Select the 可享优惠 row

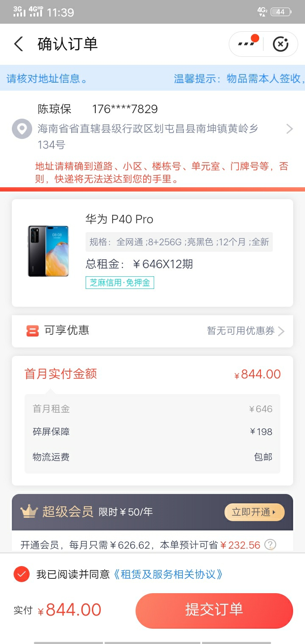[152, 331]
